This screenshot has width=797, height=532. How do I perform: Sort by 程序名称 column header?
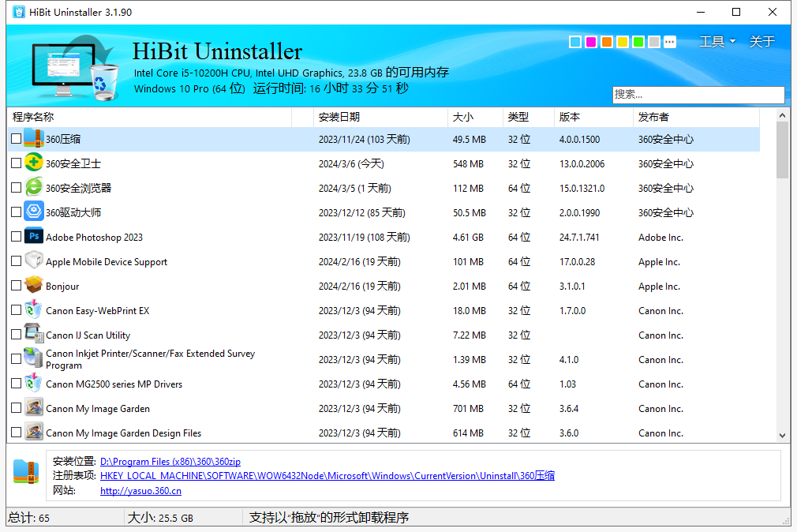point(150,117)
